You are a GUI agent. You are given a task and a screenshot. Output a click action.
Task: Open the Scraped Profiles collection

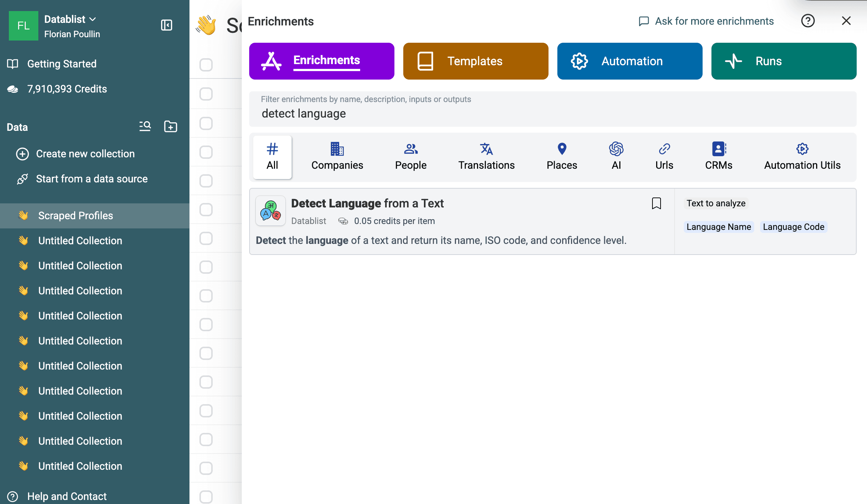[x=95, y=216]
